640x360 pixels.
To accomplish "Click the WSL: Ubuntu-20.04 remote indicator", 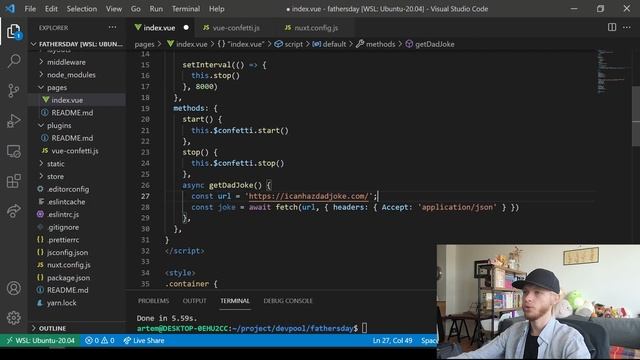I will pyautogui.click(x=40, y=340).
